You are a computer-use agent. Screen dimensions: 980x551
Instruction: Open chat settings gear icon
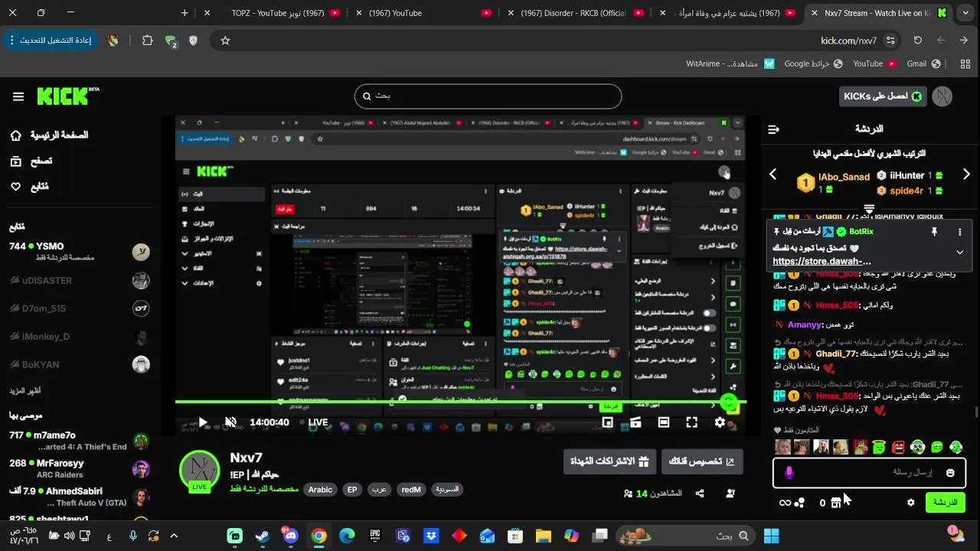[x=910, y=503]
